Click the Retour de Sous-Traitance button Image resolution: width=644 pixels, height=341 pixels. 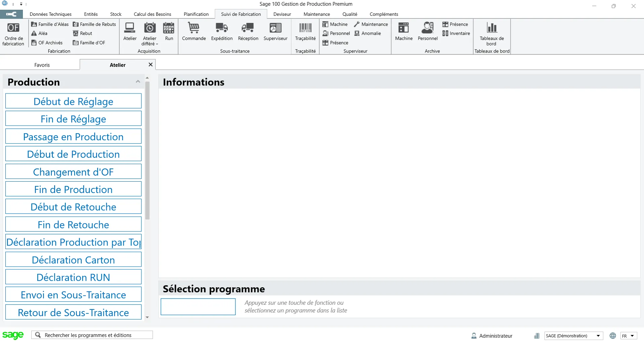coord(73,312)
